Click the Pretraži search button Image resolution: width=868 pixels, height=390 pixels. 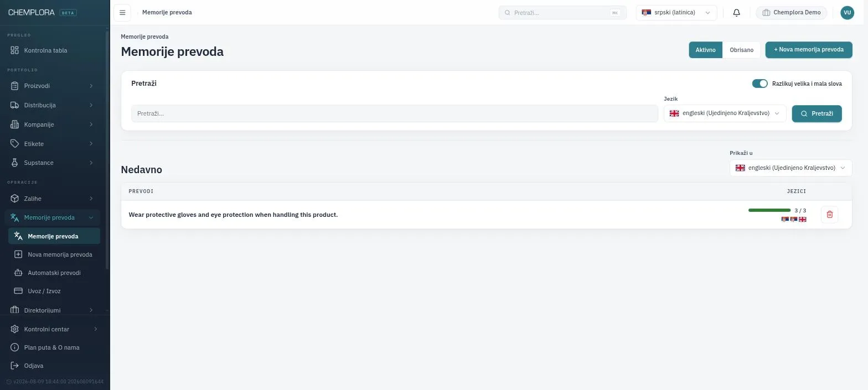817,113
